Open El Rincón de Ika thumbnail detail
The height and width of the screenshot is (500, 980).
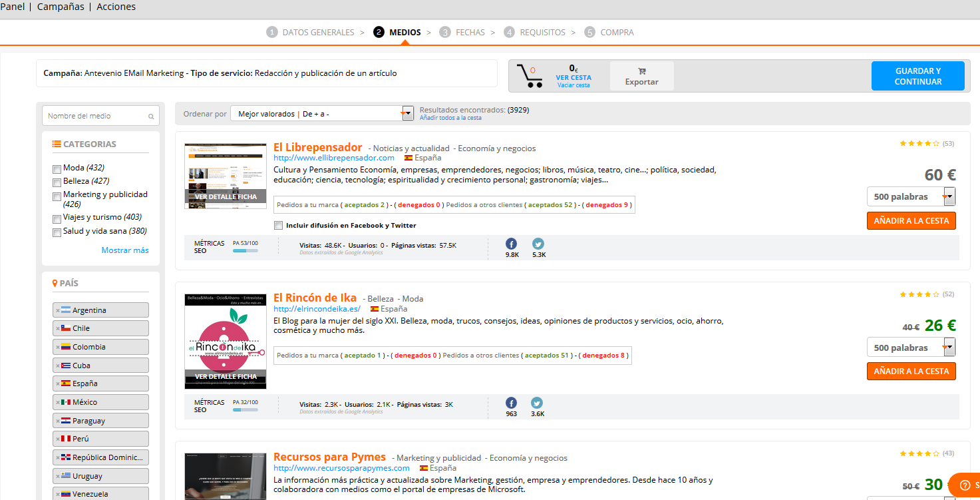226,342
